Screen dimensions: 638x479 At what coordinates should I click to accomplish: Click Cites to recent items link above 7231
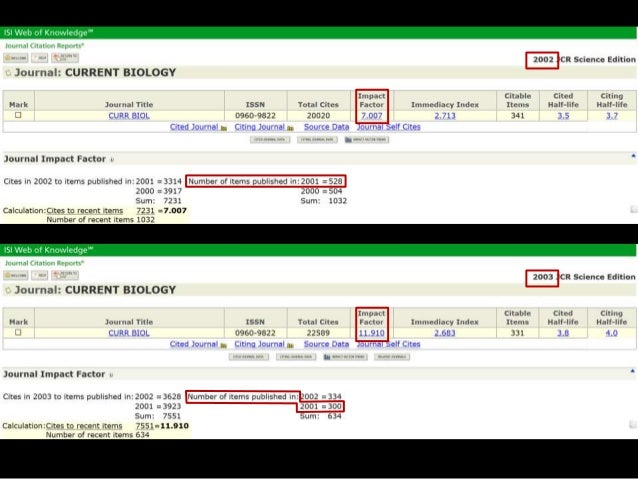click(x=85, y=211)
